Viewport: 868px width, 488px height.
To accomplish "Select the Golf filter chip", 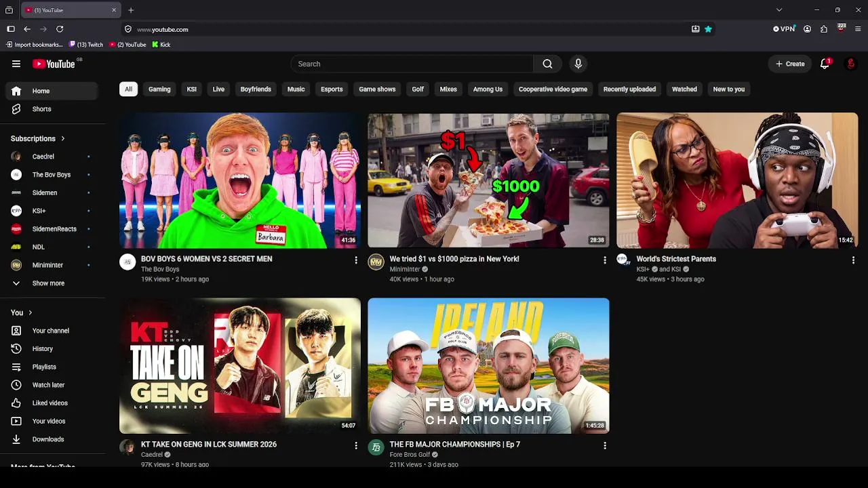I will (x=418, y=89).
